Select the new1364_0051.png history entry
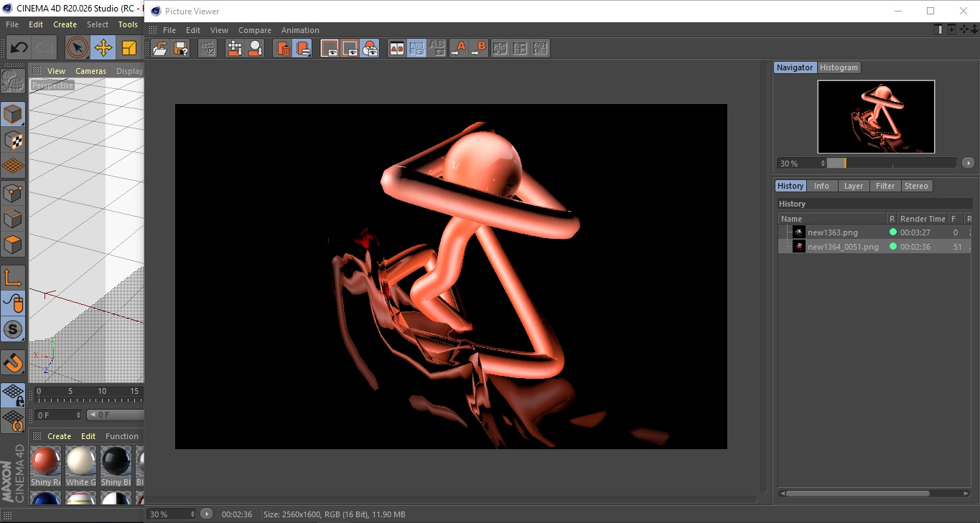Screen dimensions: 980x523 coord(874,246)
